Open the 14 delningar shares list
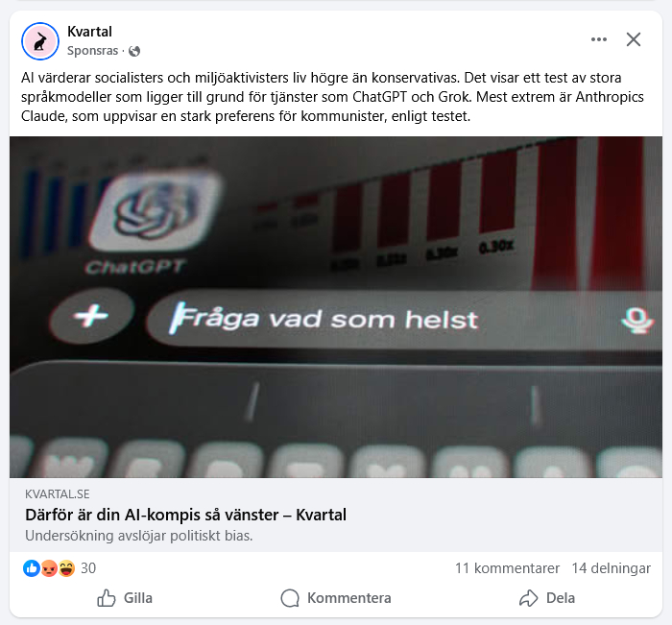 pos(612,568)
